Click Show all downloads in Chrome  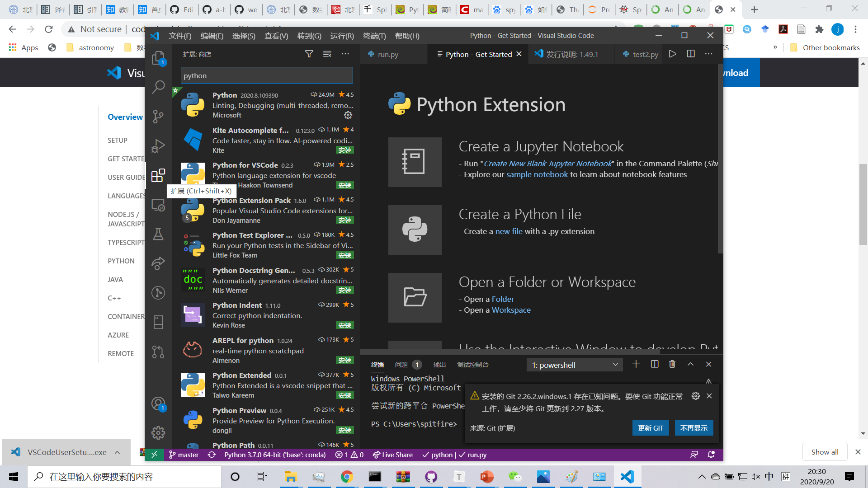click(825, 452)
